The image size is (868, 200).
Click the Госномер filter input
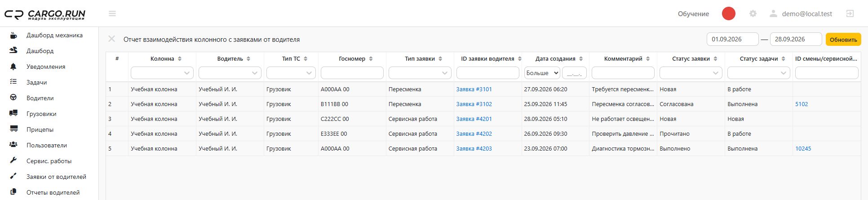pyautogui.click(x=352, y=73)
